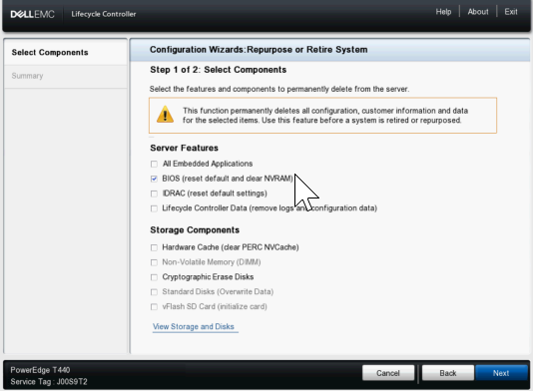This screenshot has height=392, width=533.
Task: Click the Lifecycle Controller title text
Action: click(x=104, y=14)
